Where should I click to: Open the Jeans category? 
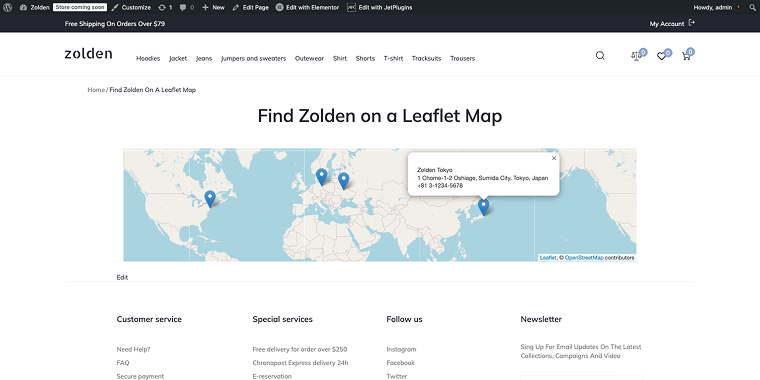[204, 58]
